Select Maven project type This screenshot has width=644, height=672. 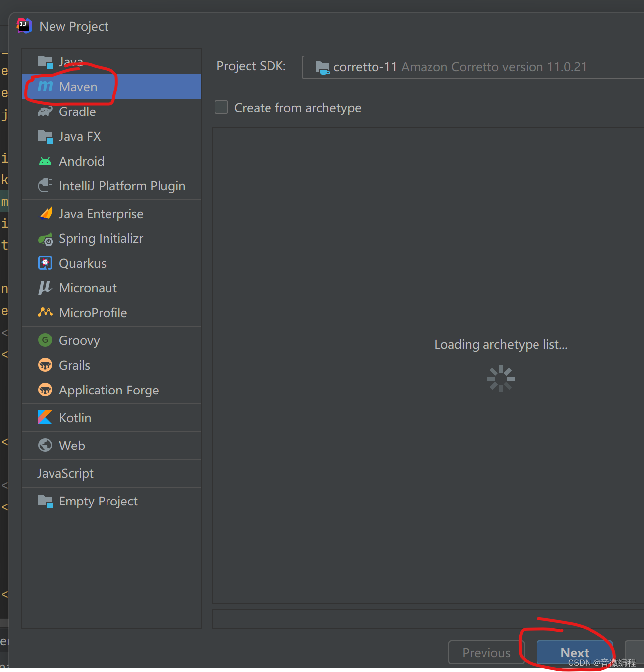coord(111,87)
